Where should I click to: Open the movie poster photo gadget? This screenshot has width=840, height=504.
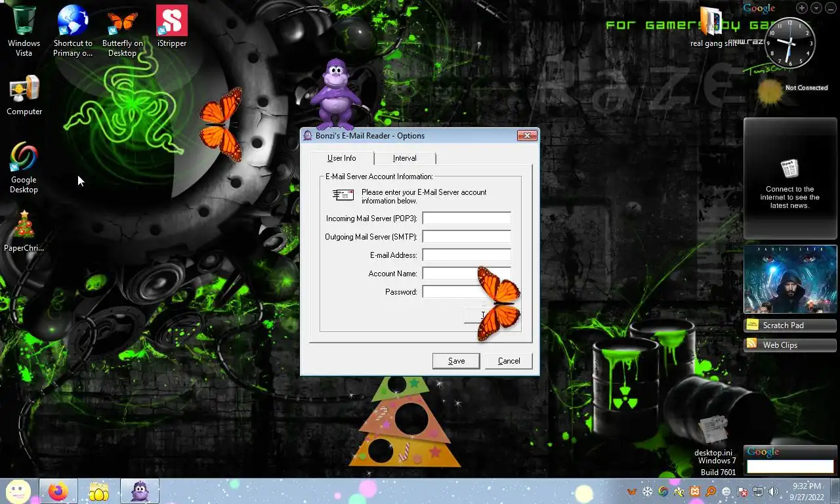pos(790,280)
